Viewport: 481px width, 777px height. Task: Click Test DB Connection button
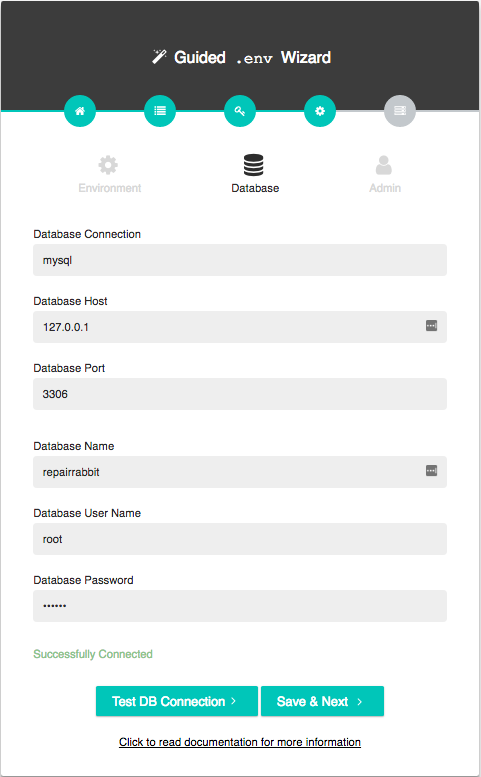click(x=177, y=701)
